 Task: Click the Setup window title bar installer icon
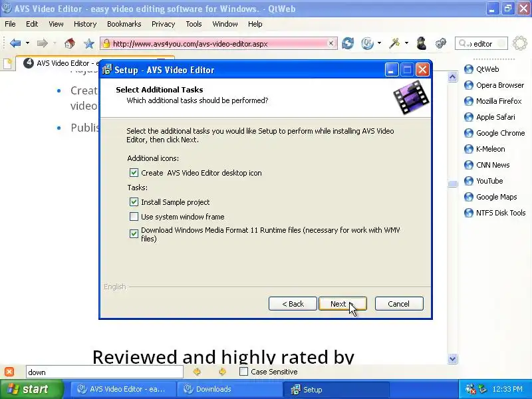pyautogui.click(x=107, y=70)
